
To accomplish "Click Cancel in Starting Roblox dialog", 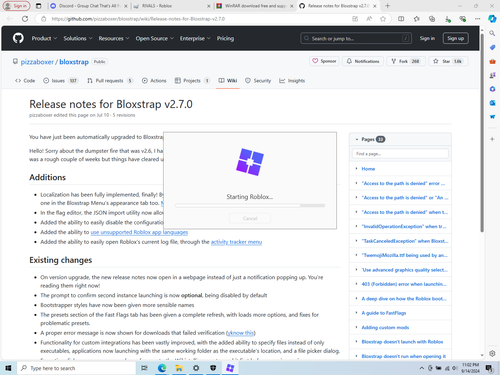I will pyautogui.click(x=250, y=218).
